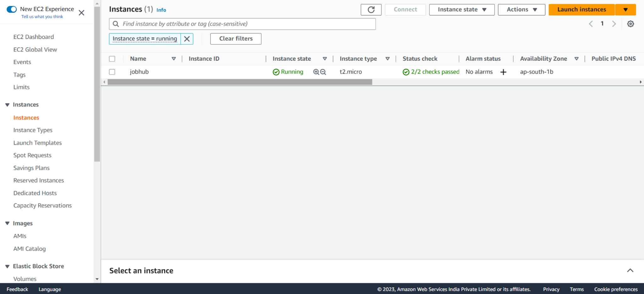Click scroll-right arrow of table scrollbar
This screenshot has width=644, height=294.
(641, 82)
